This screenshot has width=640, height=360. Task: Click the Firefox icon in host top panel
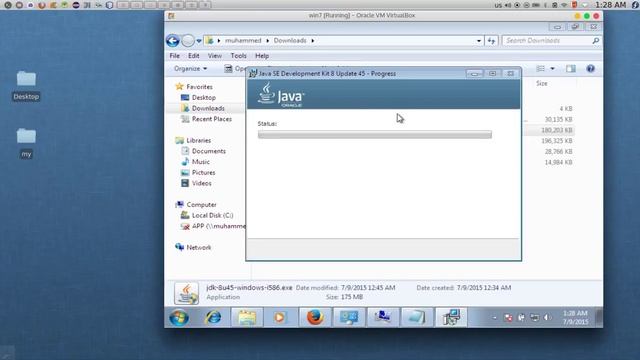click(41, 5)
